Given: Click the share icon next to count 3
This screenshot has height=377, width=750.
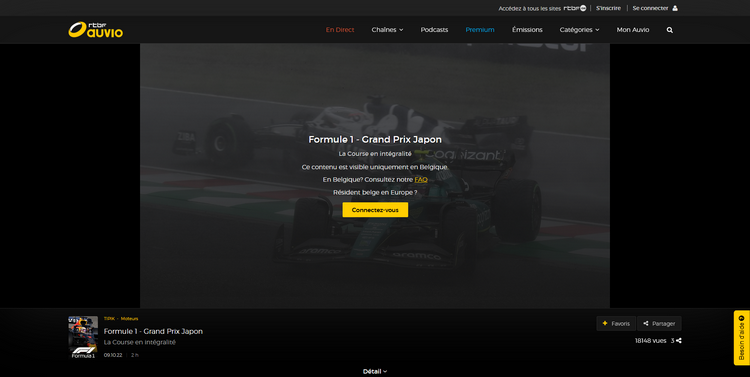Looking at the screenshot, I should [x=679, y=341].
